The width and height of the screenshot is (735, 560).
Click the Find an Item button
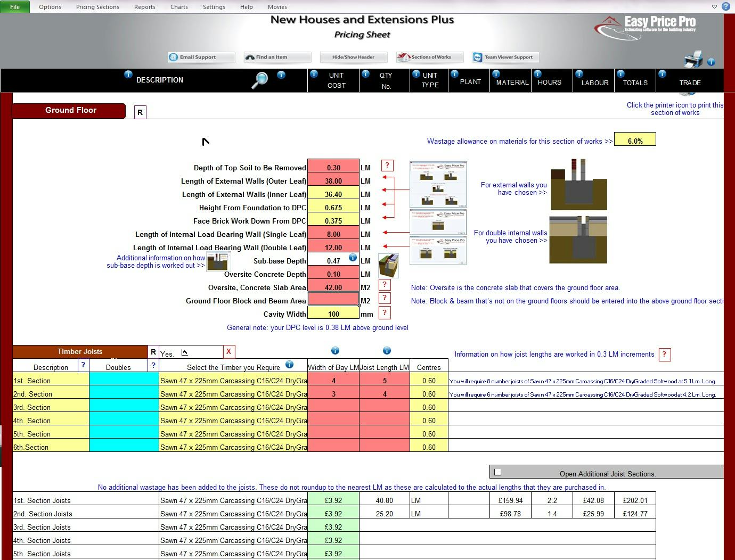(277, 57)
